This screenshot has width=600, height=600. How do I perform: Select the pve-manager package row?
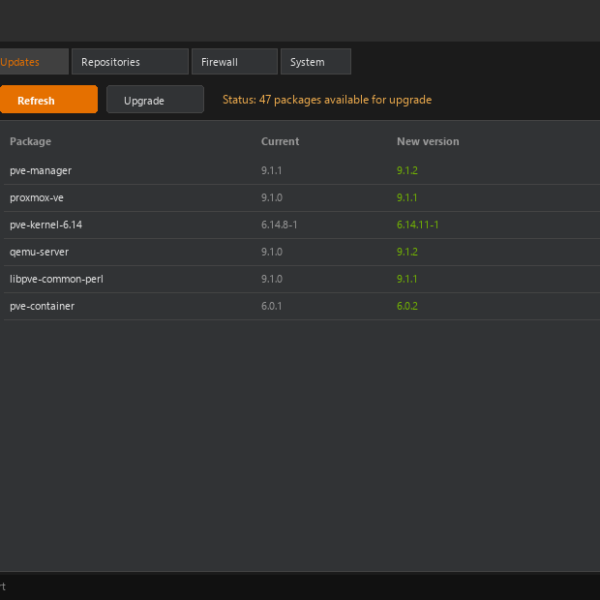[x=302, y=171]
